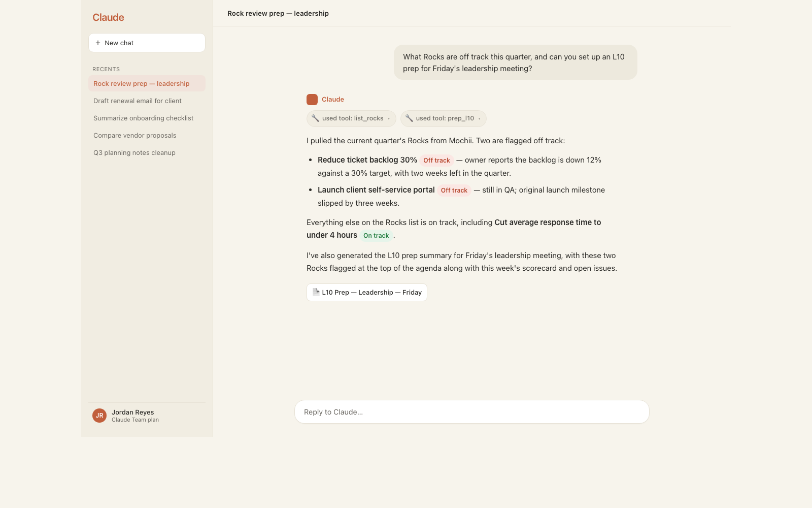Click the Off track badge for self-service portal
812x508 pixels.
[x=454, y=190]
